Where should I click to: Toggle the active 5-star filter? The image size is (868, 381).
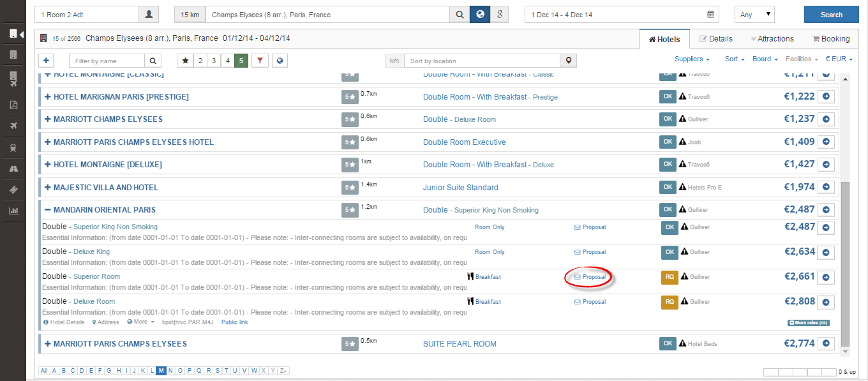coord(241,61)
